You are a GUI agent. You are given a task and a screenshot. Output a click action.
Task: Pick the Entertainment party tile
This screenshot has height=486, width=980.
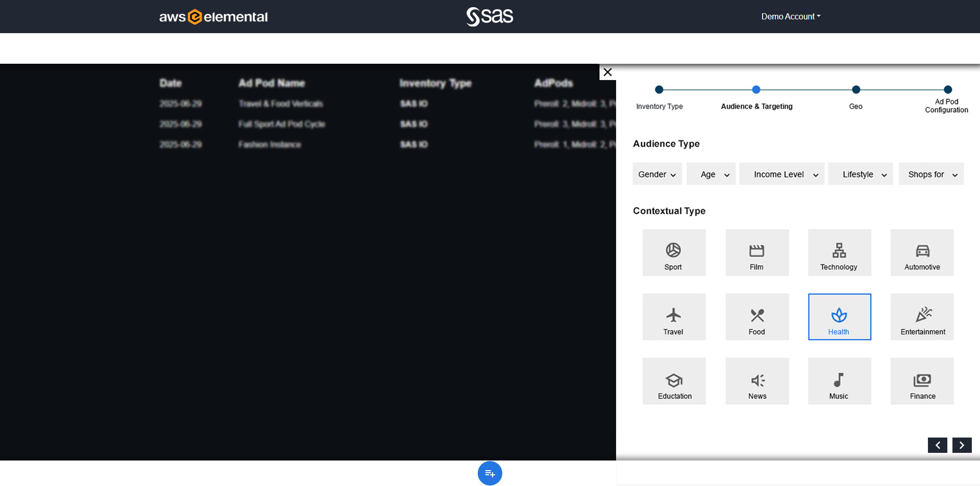click(922, 317)
